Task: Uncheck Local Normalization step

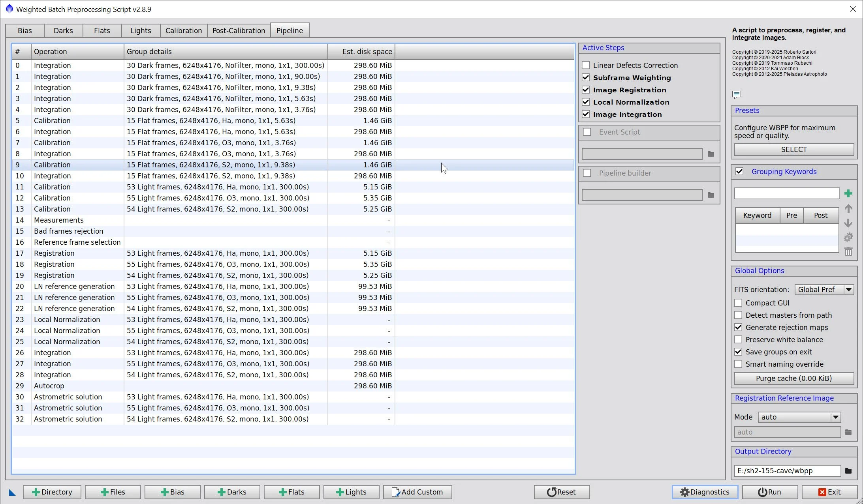Action: pos(586,102)
